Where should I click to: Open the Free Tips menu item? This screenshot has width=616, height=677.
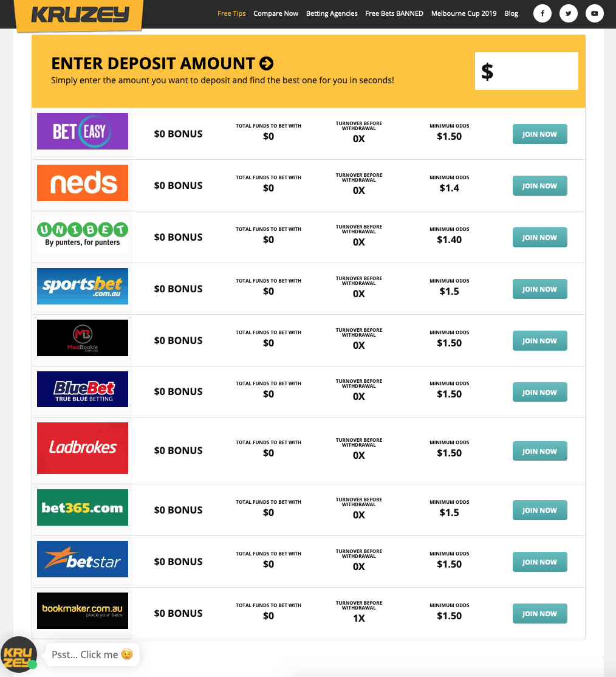(x=231, y=13)
